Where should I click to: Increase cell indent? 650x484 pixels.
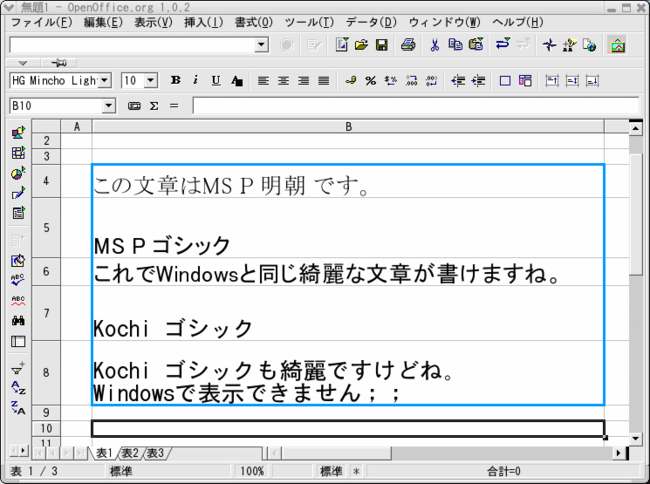tap(478, 81)
